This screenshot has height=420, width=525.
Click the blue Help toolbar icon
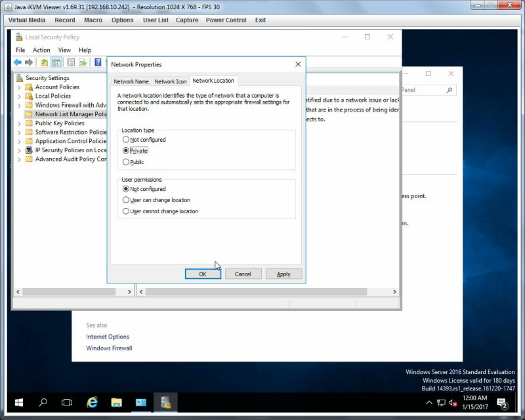98,62
